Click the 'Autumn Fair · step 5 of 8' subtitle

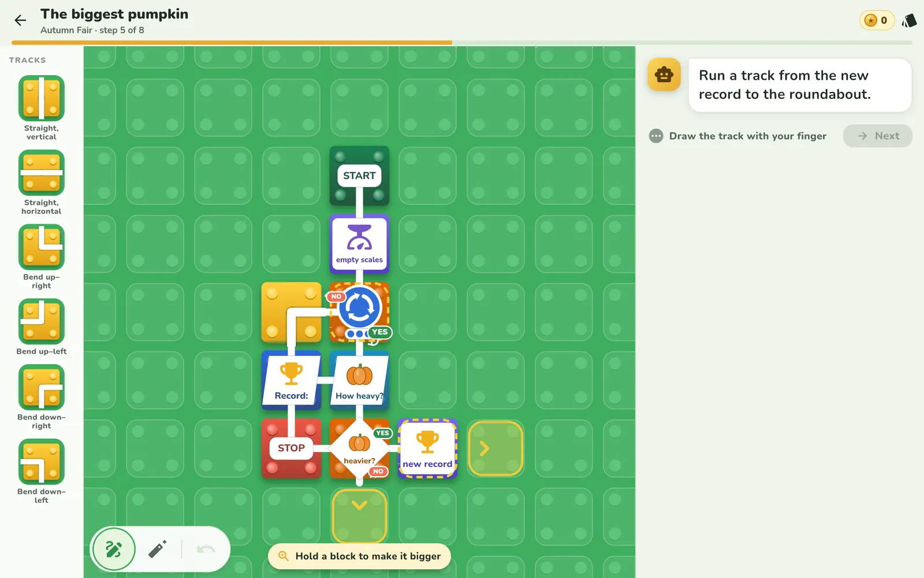92,30
